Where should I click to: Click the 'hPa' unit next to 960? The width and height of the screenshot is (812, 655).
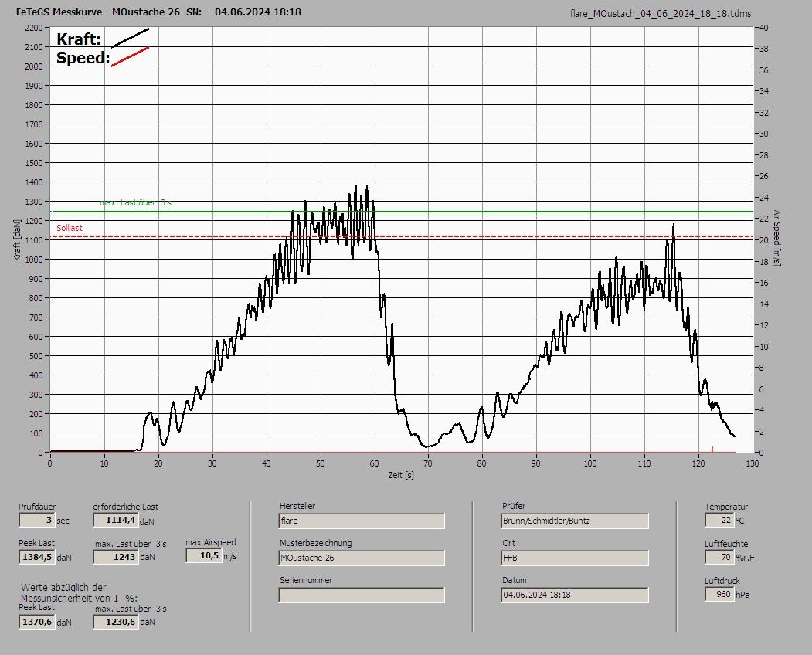(x=742, y=595)
